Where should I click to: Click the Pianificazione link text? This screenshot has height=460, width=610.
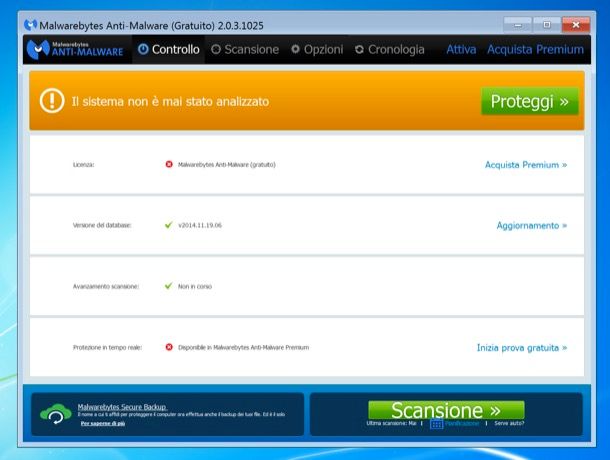coord(462,423)
